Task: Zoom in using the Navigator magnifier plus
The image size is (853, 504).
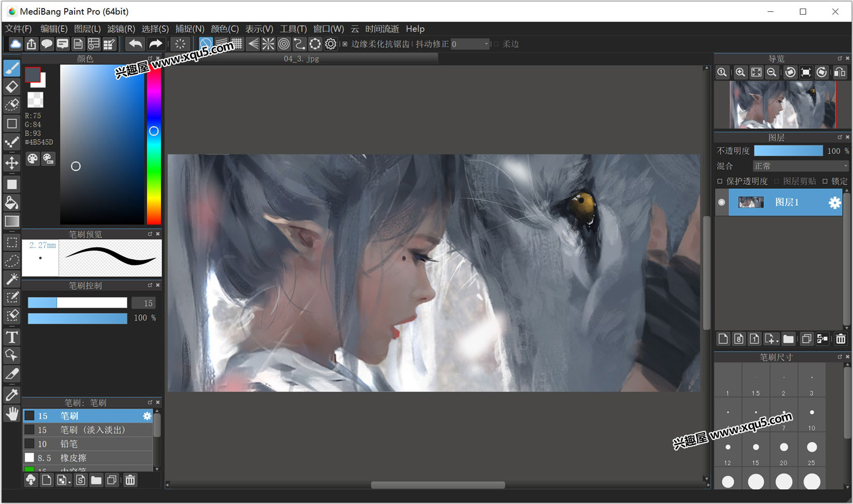Action: click(x=740, y=72)
